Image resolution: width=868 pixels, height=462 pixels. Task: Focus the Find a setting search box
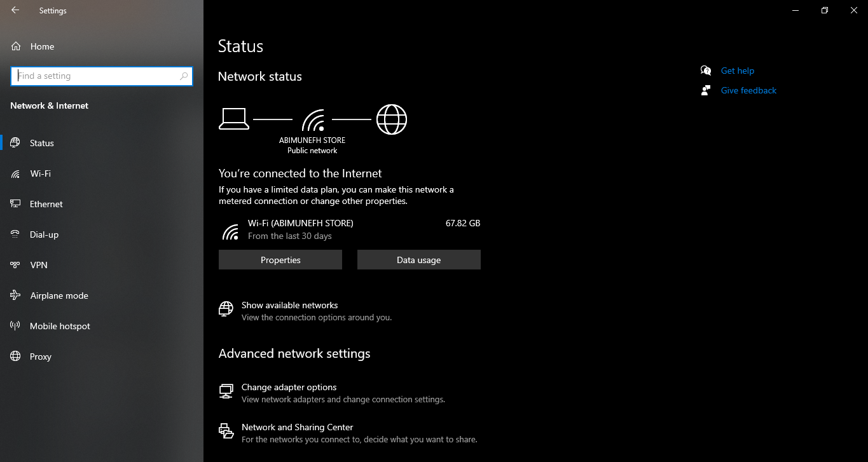[102, 76]
